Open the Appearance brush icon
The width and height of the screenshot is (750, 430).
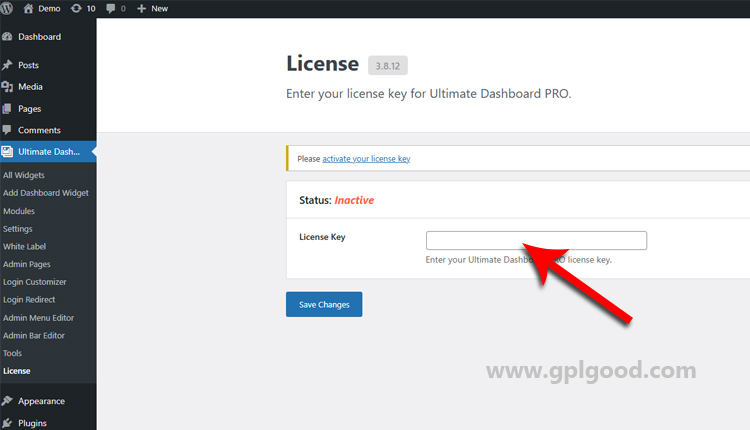8,401
